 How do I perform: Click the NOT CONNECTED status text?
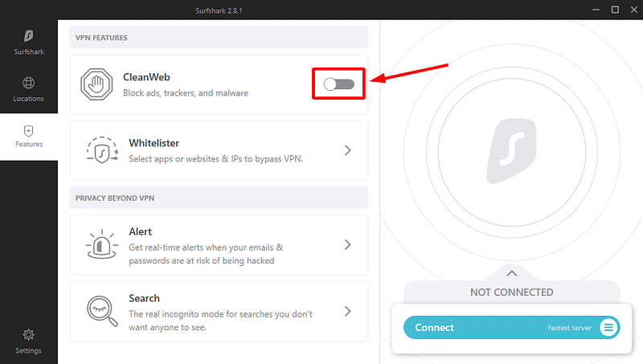click(x=511, y=292)
